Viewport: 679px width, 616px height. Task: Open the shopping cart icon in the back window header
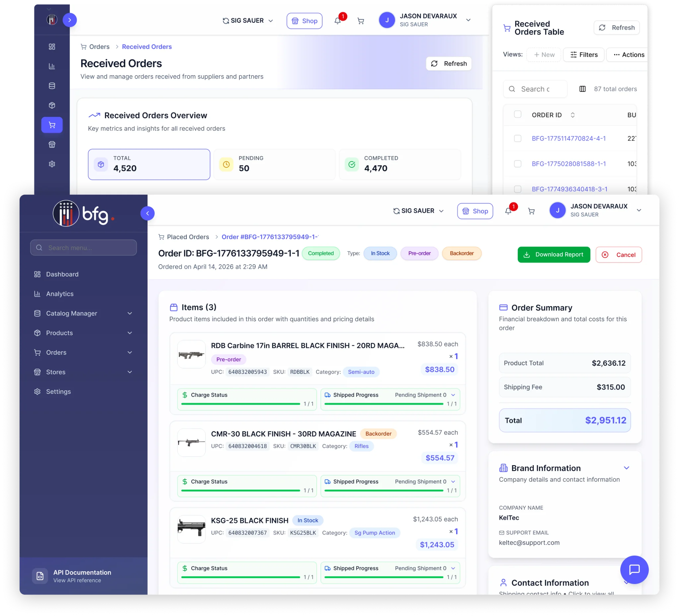pyautogui.click(x=361, y=21)
